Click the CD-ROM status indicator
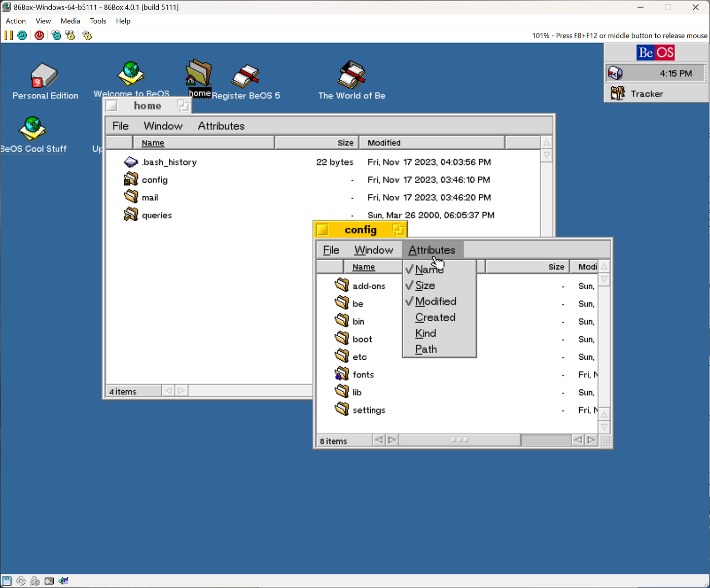Viewport: 710px width, 588px height. [x=21, y=580]
